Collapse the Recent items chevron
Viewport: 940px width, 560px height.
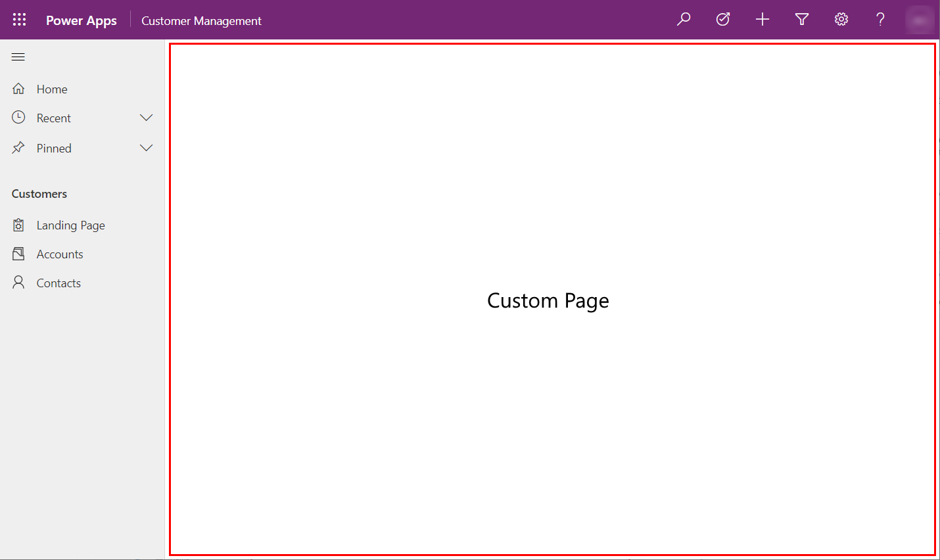tap(146, 117)
